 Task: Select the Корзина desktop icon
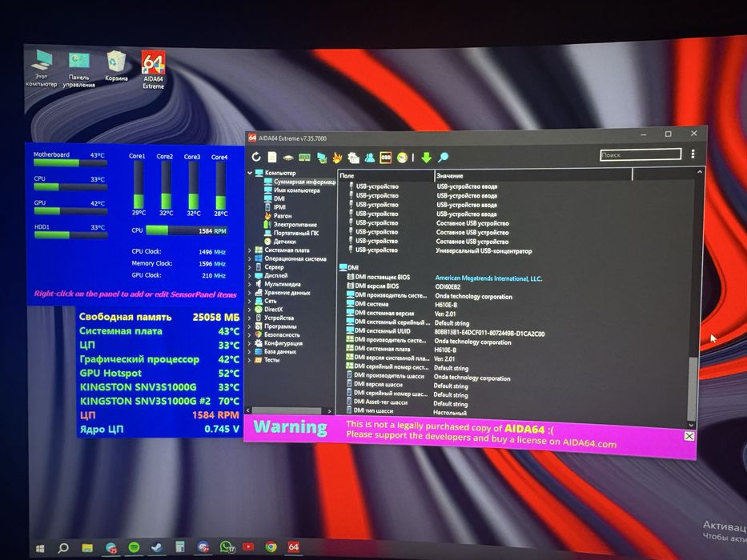pyautogui.click(x=116, y=66)
